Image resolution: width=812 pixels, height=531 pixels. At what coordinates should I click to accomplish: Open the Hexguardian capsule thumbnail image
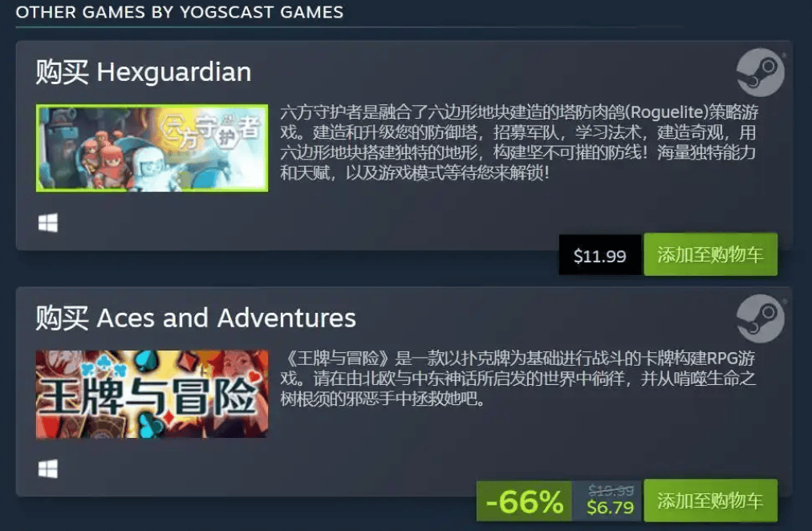point(152,148)
